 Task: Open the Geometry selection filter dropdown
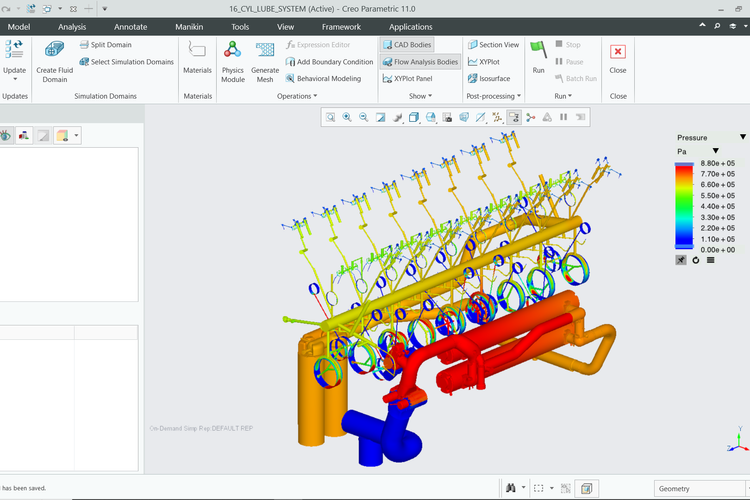[x=697, y=488]
